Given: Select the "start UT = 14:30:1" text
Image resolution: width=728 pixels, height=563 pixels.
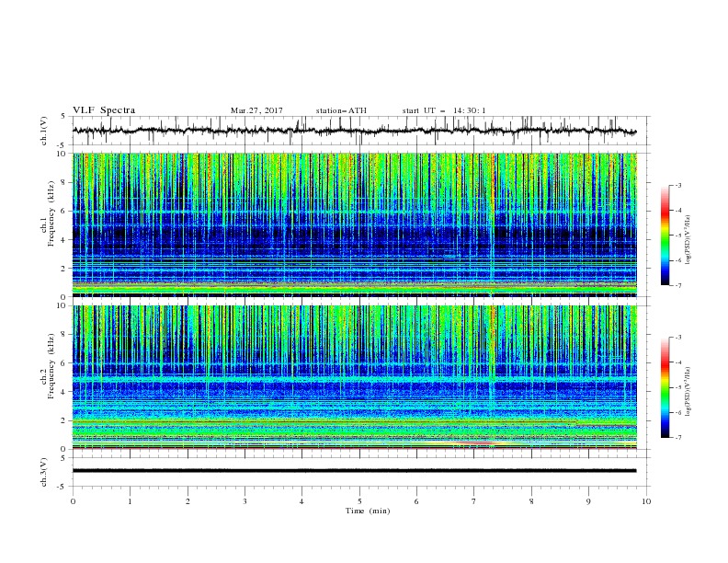Looking at the screenshot, I should [444, 110].
